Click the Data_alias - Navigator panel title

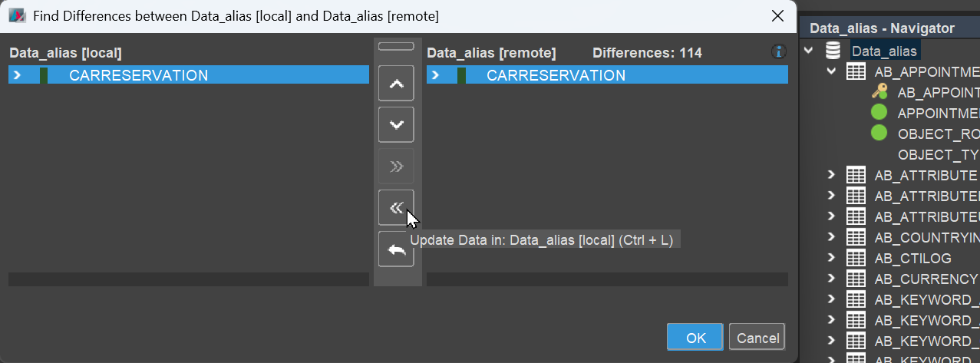pos(882,28)
